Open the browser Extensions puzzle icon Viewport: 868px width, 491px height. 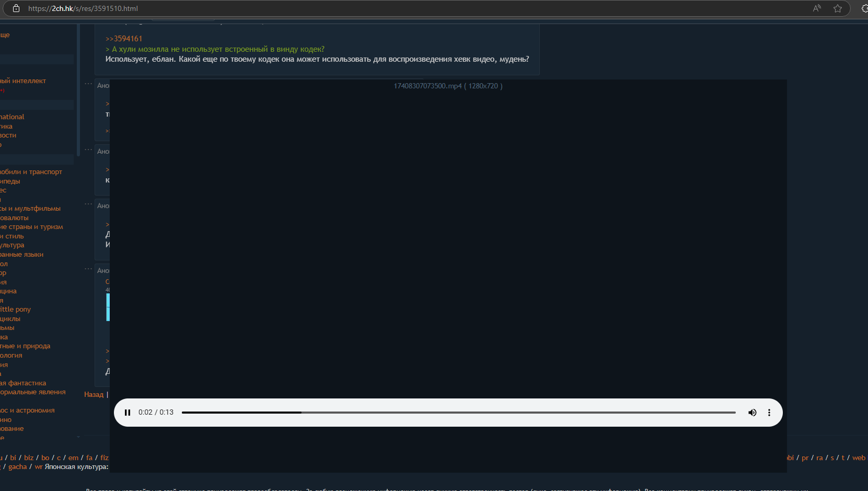point(865,8)
